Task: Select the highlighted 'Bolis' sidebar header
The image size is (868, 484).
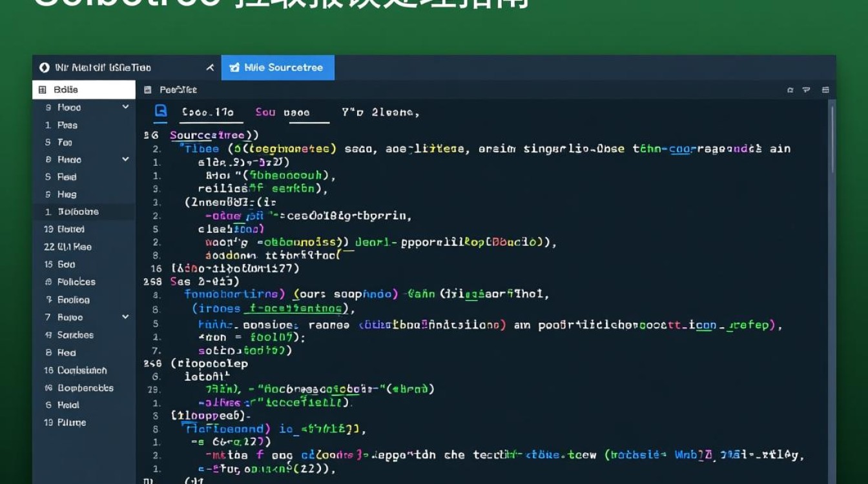Action: [x=84, y=90]
